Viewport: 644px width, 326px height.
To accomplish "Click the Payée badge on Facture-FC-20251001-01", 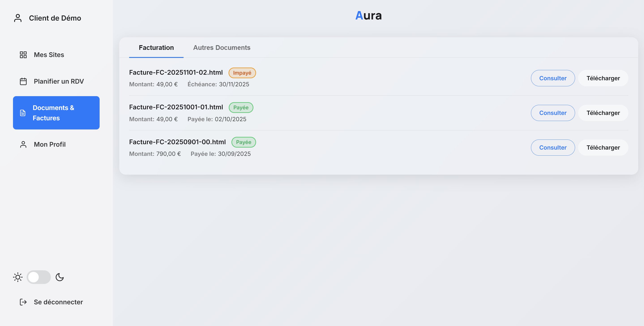I will pos(241,107).
